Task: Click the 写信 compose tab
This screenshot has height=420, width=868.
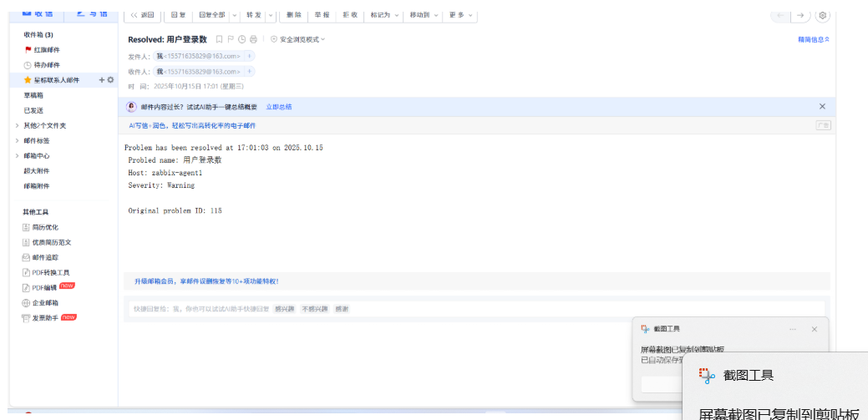Action: click(x=91, y=14)
